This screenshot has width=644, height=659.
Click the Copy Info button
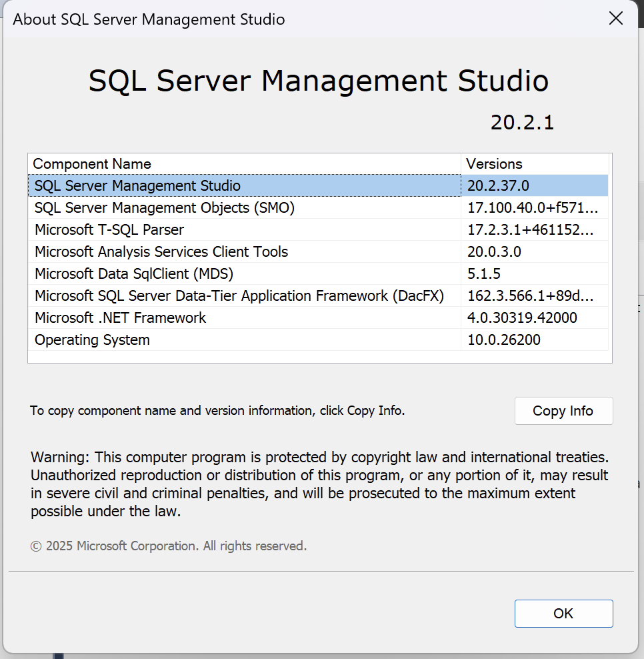tap(563, 411)
